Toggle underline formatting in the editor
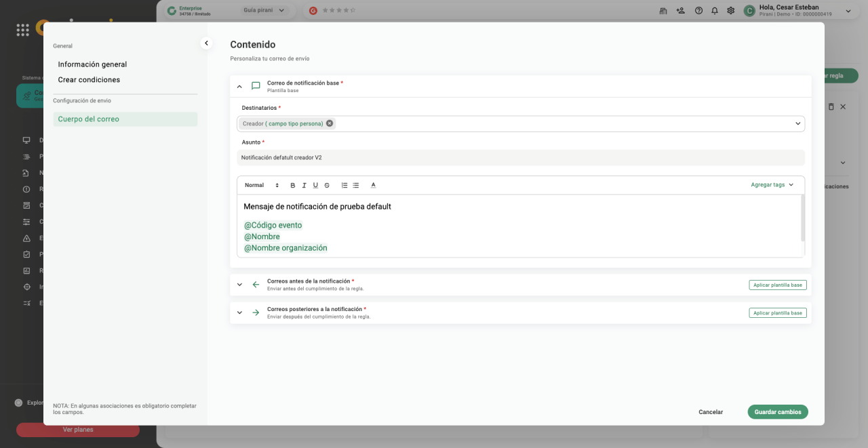 point(315,185)
